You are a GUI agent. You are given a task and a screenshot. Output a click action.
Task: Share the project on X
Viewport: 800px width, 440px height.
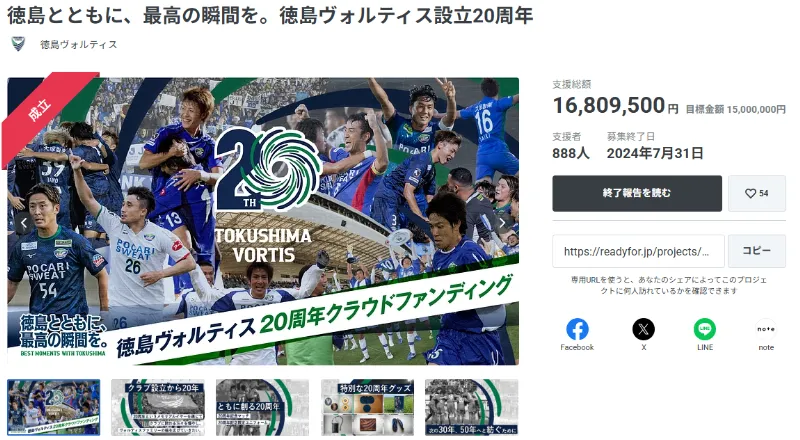643,329
